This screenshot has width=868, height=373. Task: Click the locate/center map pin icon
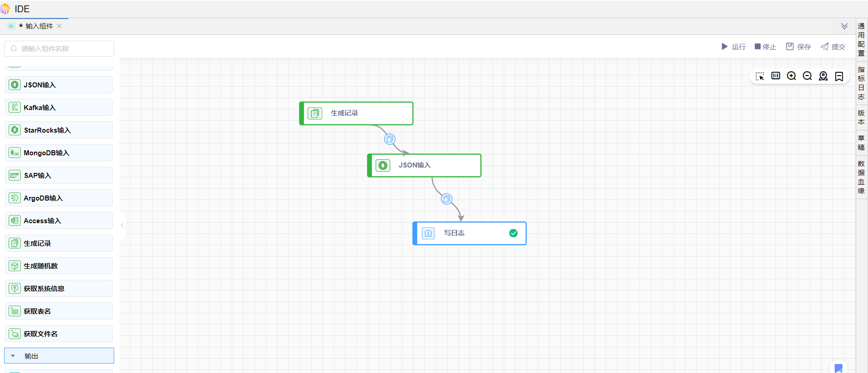[823, 76]
